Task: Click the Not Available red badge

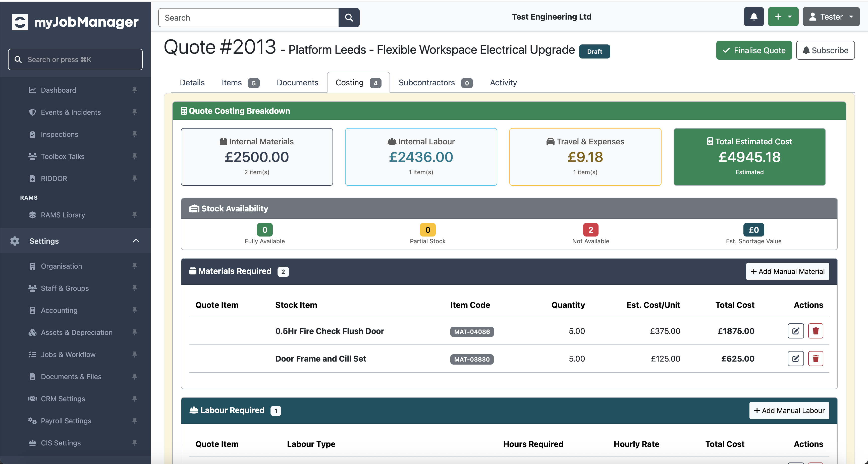Action: pos(590,230)
